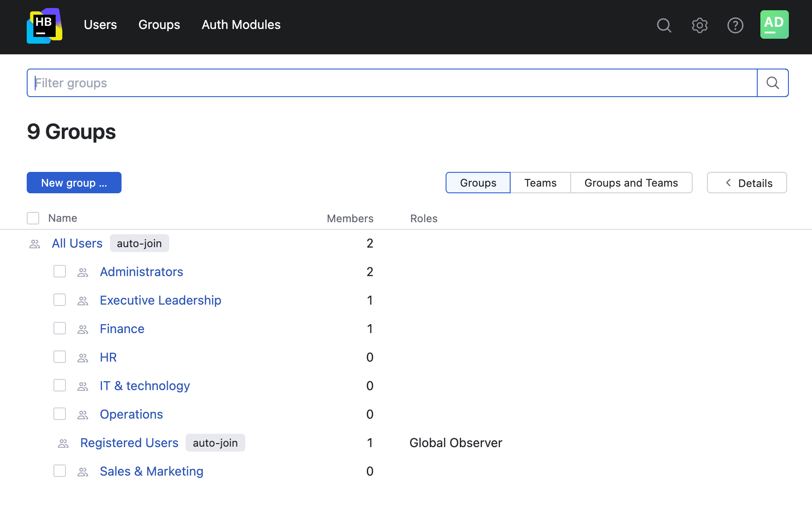Click the filter groups search button
812x505 pixels.
click(772, 83)
